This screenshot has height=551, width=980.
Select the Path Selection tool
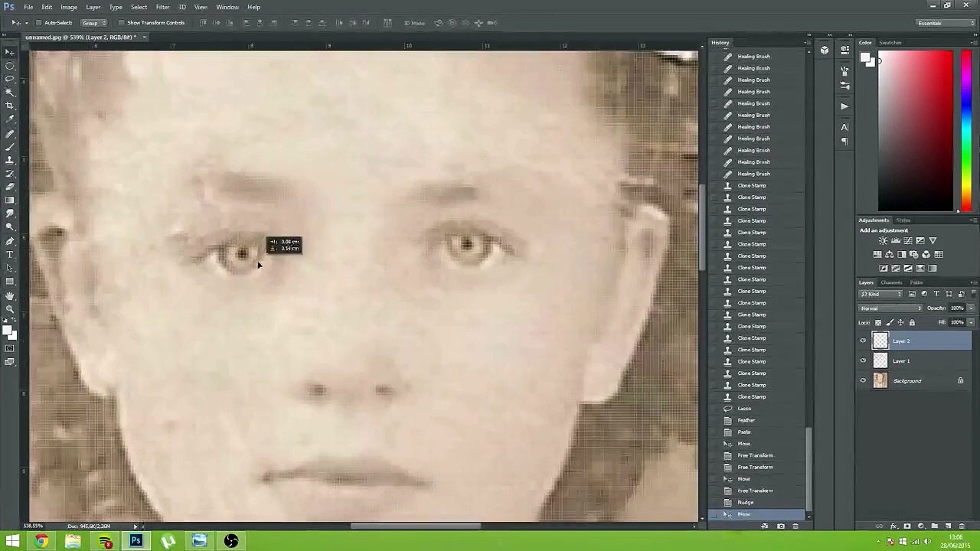[x=10, y=268]
